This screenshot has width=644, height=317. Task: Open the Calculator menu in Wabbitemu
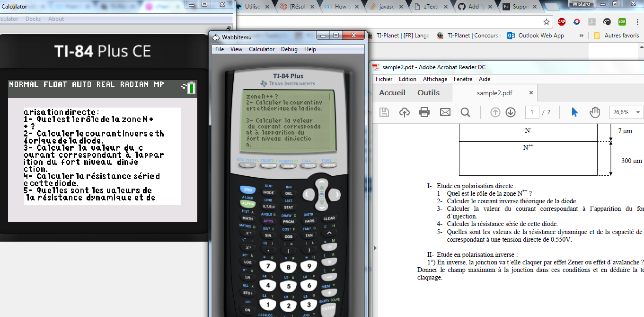pyautogui.click(x=262, y=49)
